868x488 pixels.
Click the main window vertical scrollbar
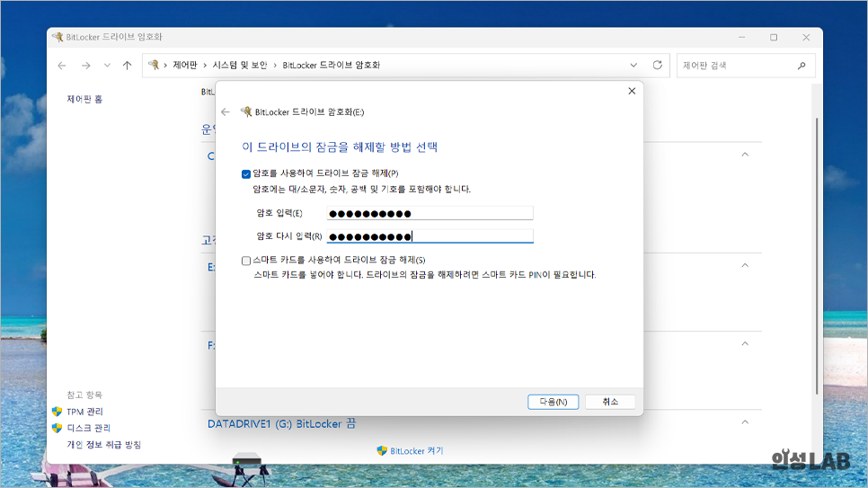coord(817,255)
